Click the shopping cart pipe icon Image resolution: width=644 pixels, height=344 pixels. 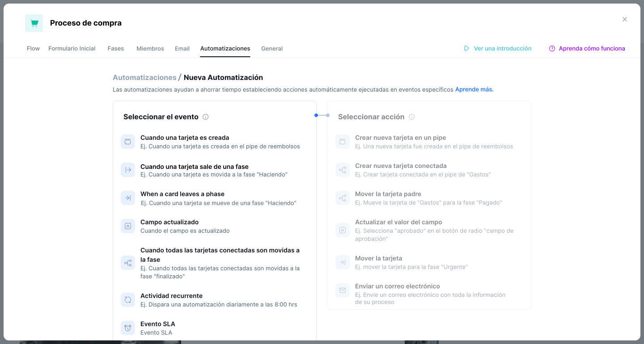point(34,23)
